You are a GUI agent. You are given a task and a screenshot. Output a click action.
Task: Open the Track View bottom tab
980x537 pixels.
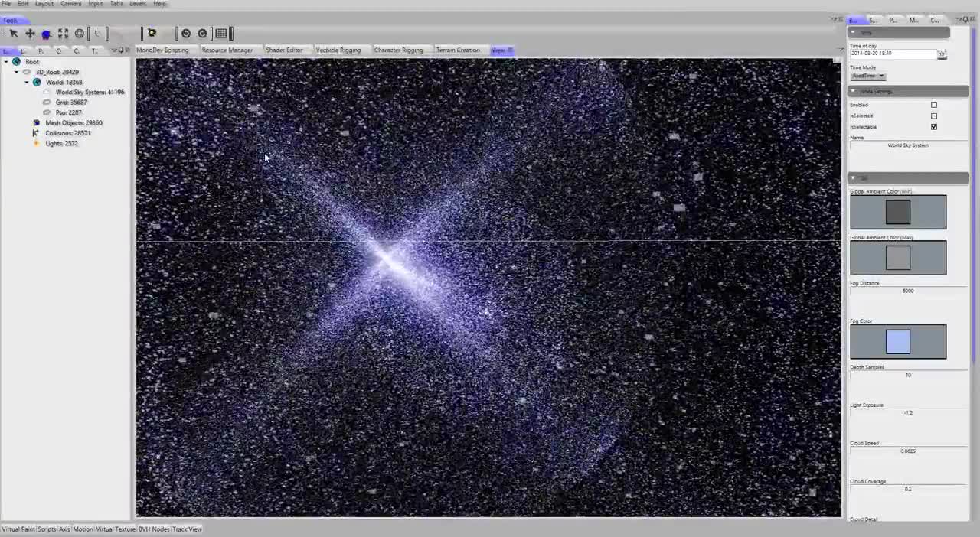[187, 529]
